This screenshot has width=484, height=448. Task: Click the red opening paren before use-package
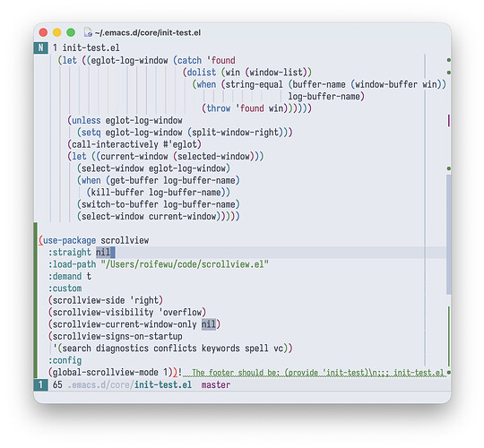40,240
